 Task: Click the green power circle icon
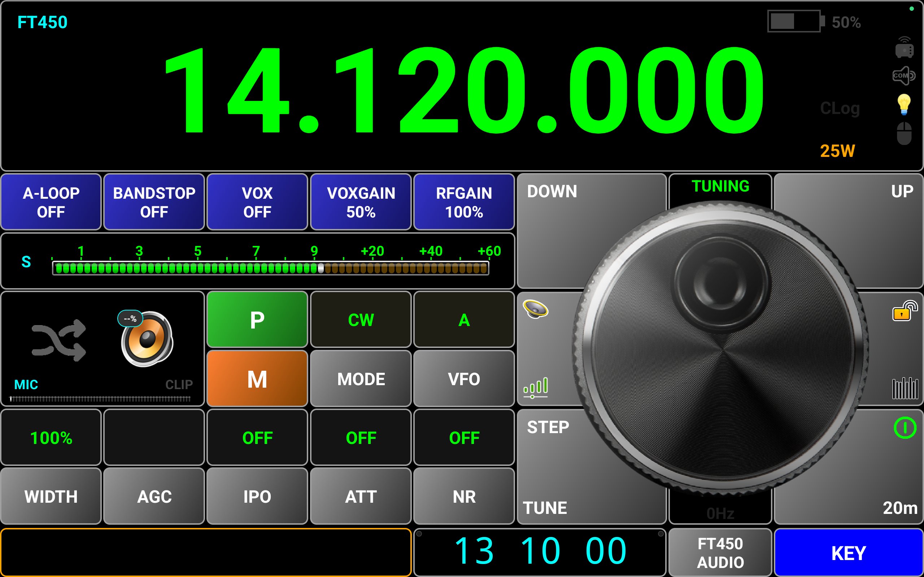pos(905,428)
